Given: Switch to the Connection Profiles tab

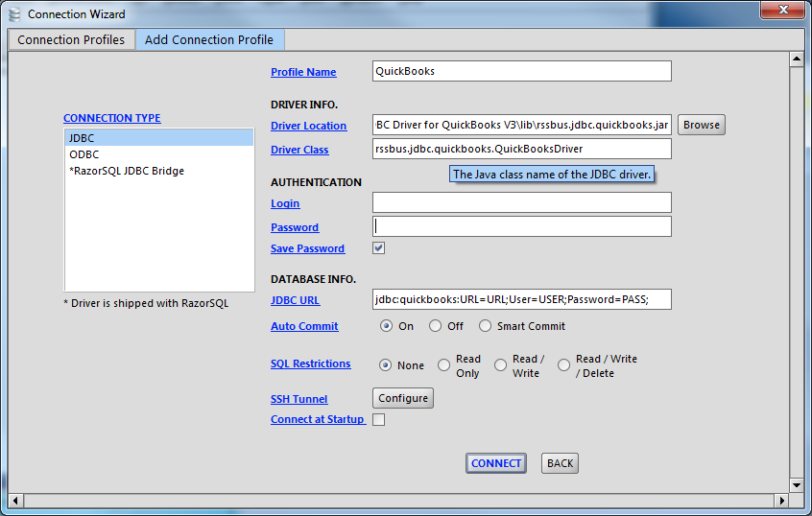Looking at the screenshot, I should pyautogui.click(x=71, y=40).
